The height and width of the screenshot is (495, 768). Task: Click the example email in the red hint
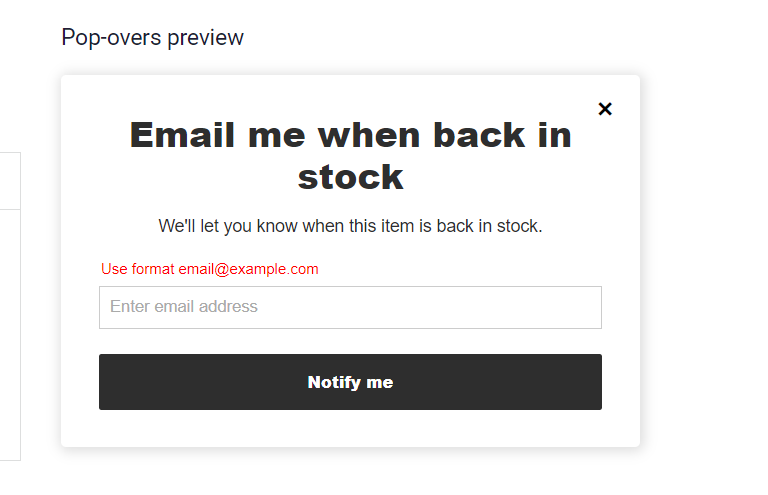tap(248, 269)
